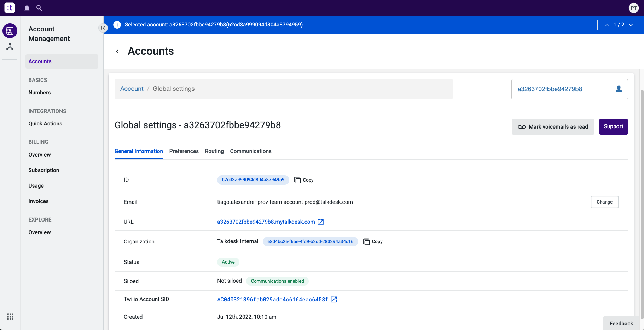
Task: Open Usage in sidebar
Action: (36, 186)
